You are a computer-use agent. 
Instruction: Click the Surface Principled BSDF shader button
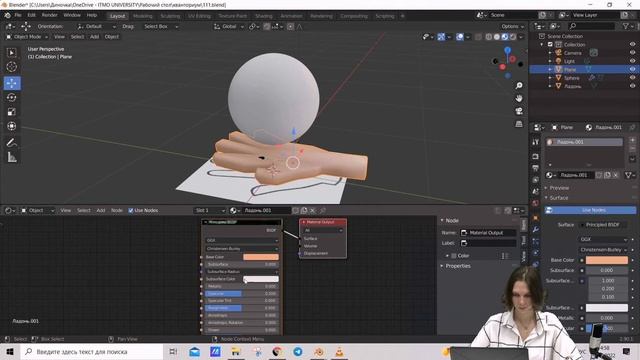click(x=603, y=225)
